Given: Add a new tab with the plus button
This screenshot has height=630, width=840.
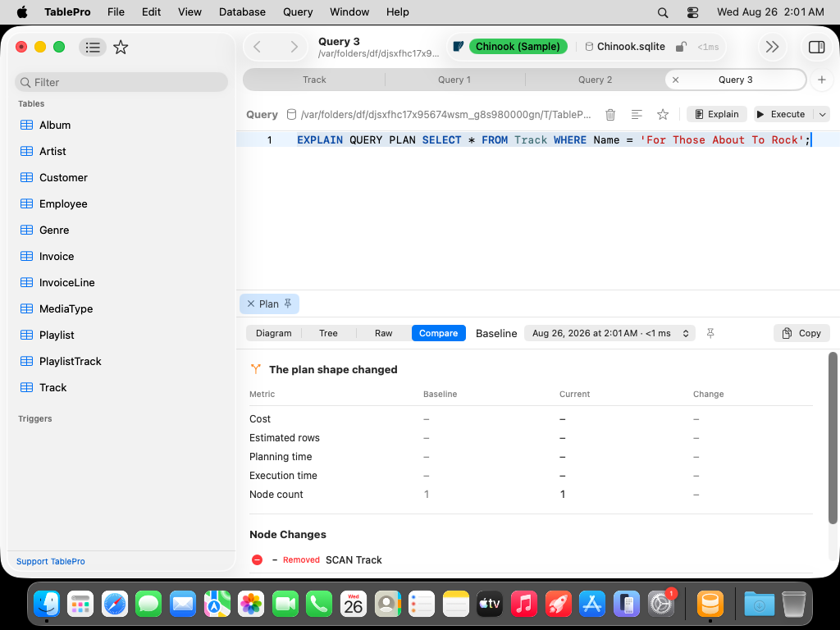Looking at the screenshot, I should [x=822, y=80].
